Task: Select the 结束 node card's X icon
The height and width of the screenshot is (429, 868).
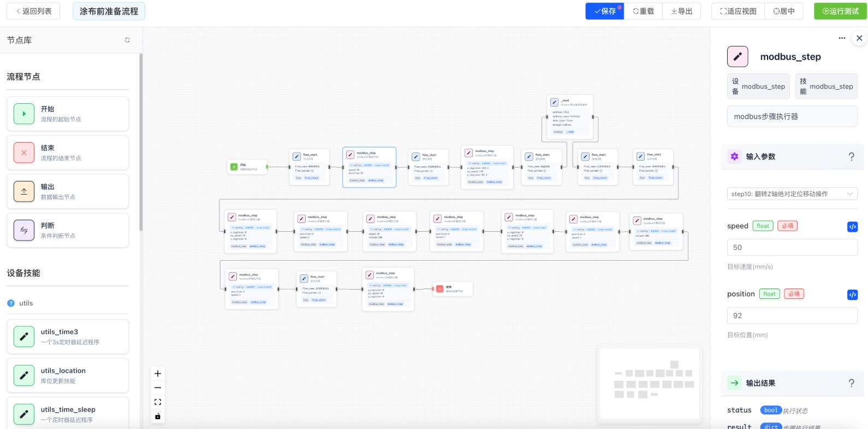Action: pos(24,152)
